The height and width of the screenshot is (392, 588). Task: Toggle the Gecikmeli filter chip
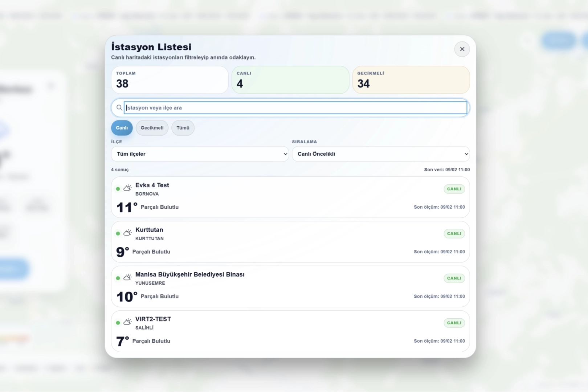point(152,128)
